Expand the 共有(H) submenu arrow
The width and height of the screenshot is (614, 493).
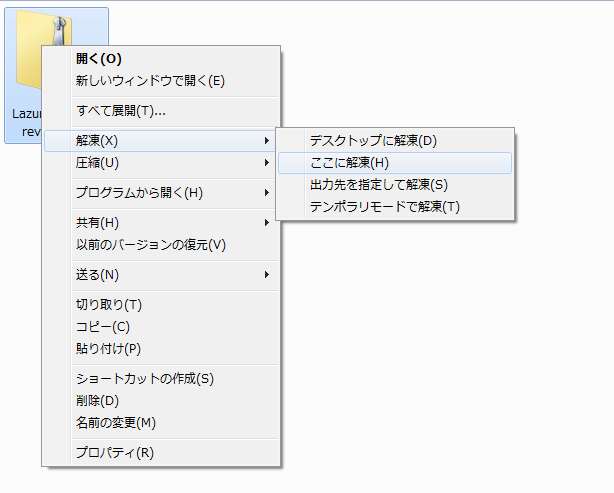pyautogui.click(x=267, y=223)
